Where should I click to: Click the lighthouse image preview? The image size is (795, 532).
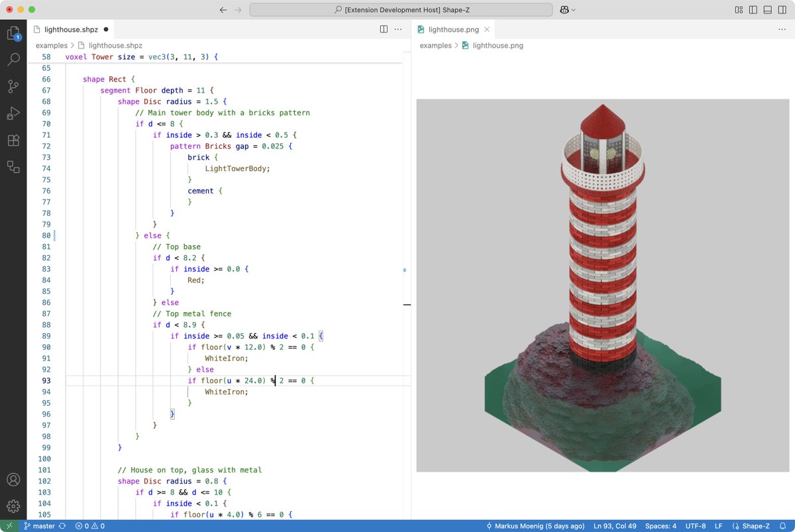coord(603,286)
